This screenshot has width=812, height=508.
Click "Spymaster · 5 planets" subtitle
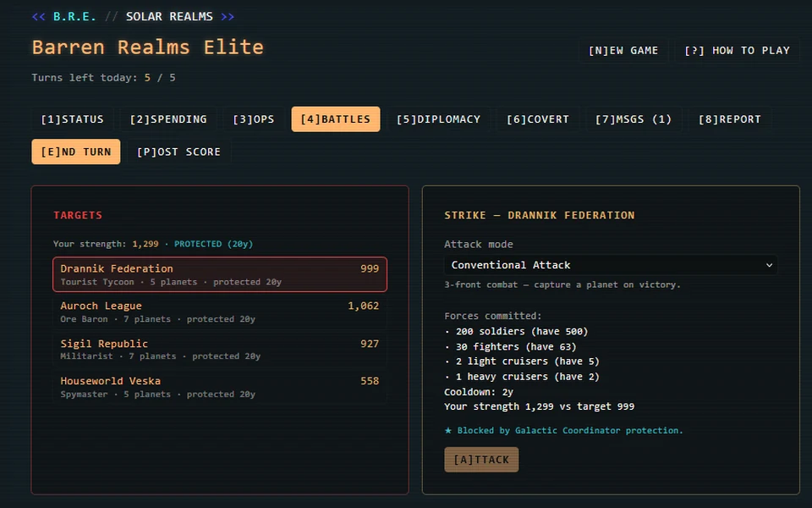pyautogui.click(x=116, y=395)
